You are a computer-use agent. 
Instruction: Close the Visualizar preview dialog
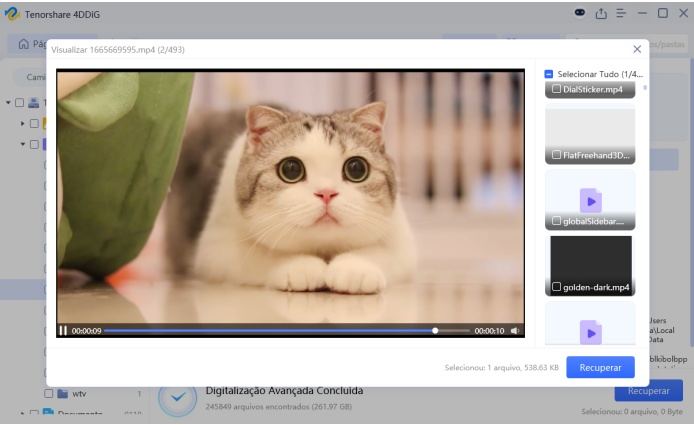click(637, 49)
